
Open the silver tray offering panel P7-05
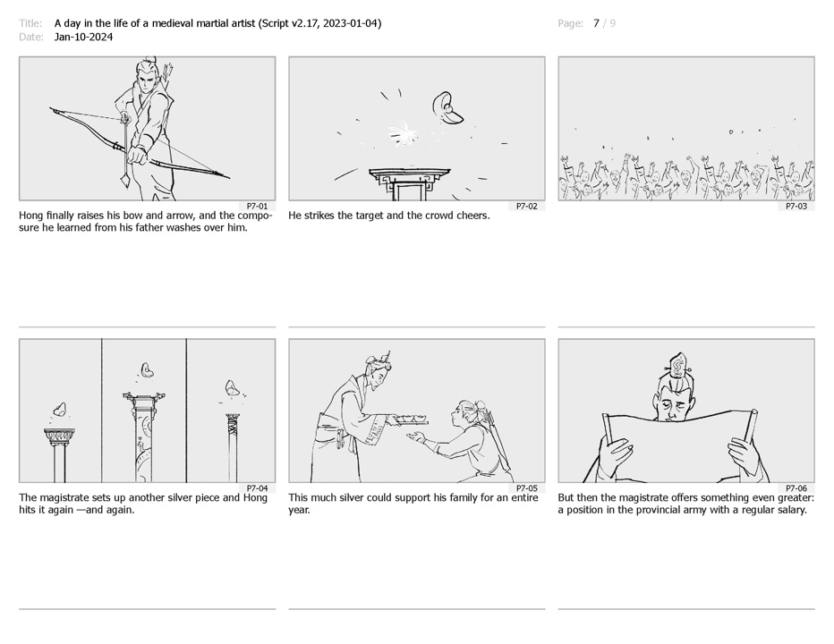(x=417, y=411)
